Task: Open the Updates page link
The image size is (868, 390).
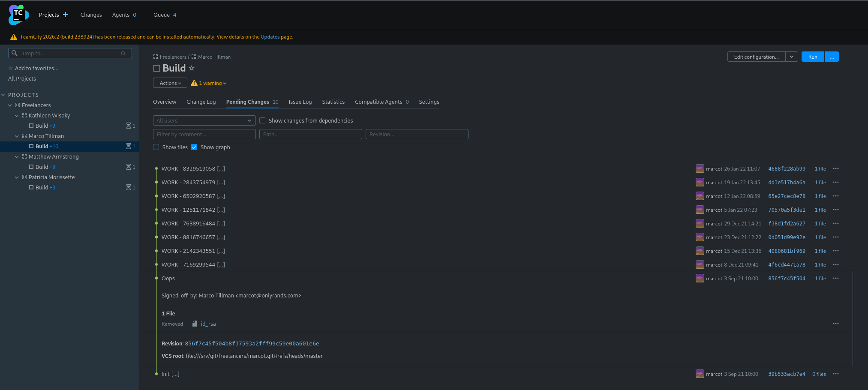Action: coord(270,37)
